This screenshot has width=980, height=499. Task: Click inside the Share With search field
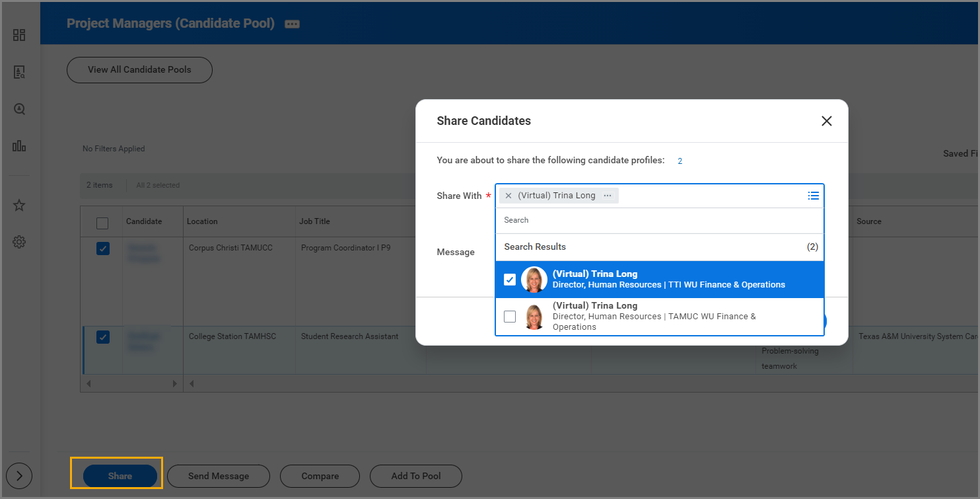(658, 220)
